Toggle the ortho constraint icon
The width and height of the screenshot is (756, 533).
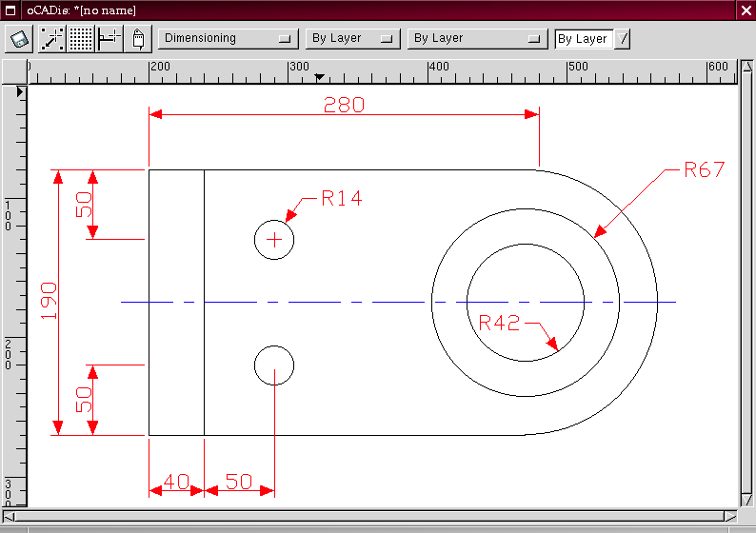(x=109, y=39)
